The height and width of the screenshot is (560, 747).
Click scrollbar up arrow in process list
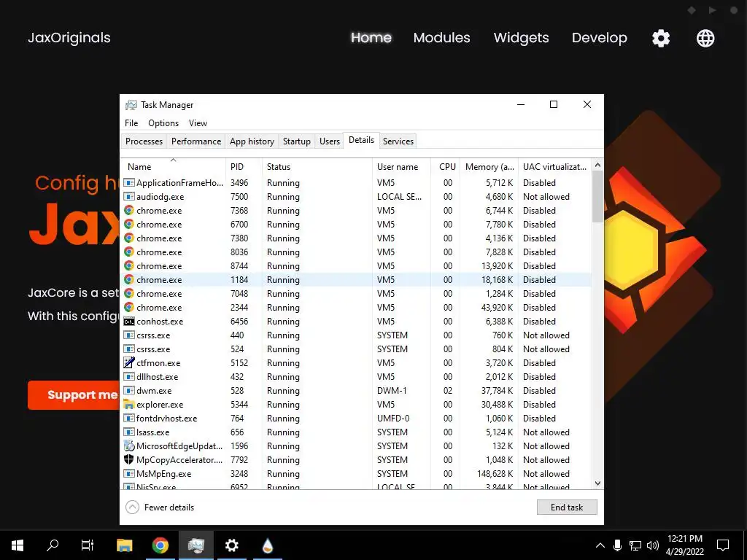pos(597,165)
